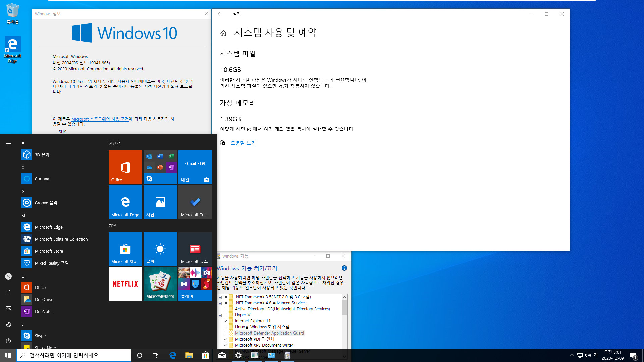This screenshot has height=362, width=644.
Task: Uncheck Internet Explorer 11 feature
Action: point(226,321)
